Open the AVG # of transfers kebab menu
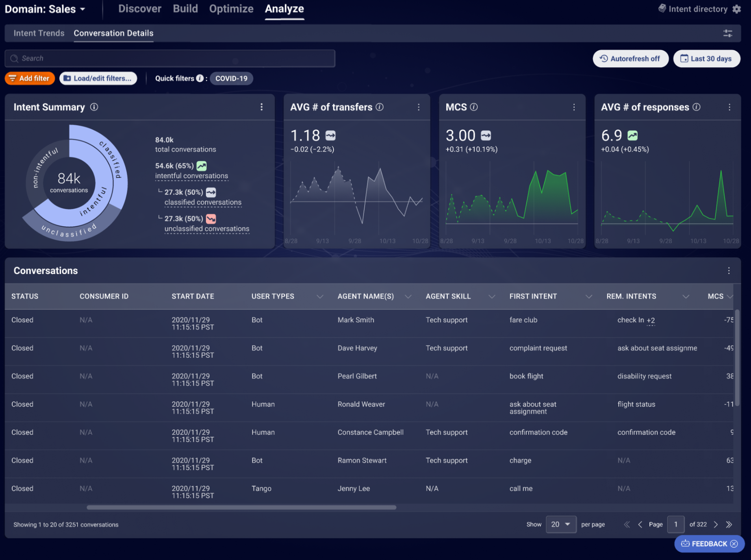751x560 pixels. pos(419,107)
